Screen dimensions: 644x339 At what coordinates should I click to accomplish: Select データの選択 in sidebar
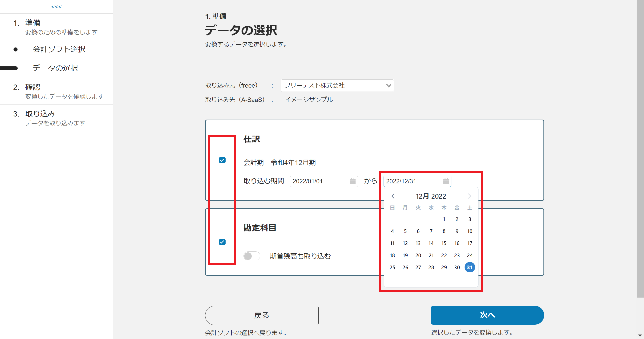[55, 68]
